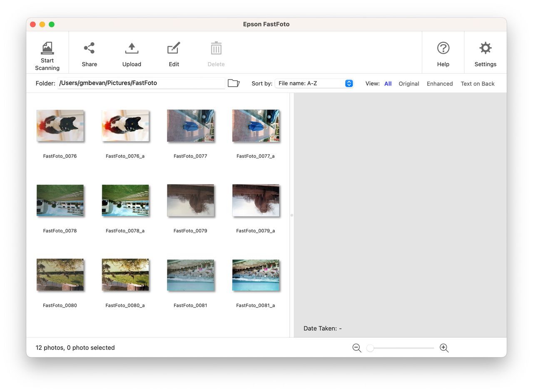Select the FastFoto_0080_a thumbnail
This screenshot has width=533, height=392.
tap(125, 275)
